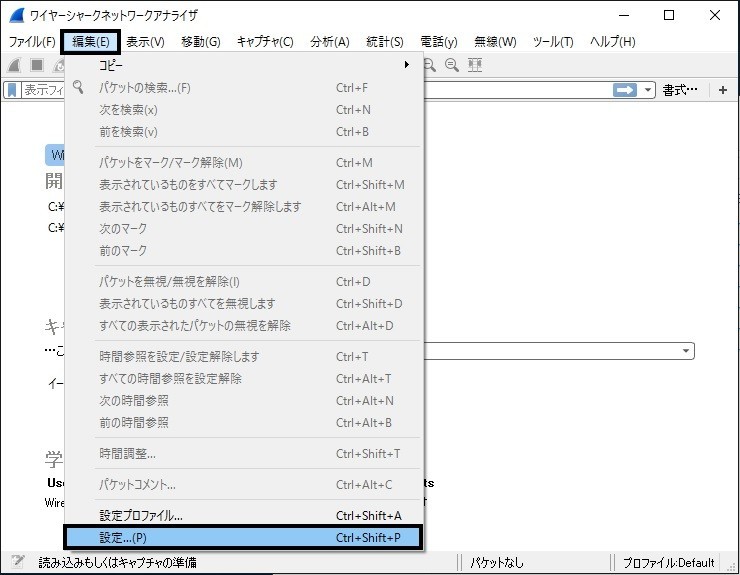Click プロファイル:Default in status bar
This screenshot has height=575, width=740.
click(x=668, y=563)
